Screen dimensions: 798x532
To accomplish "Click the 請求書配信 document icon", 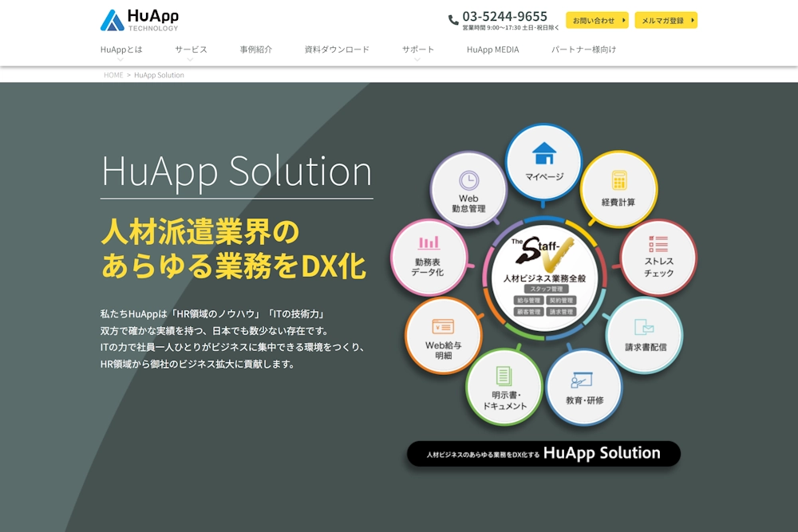I will [645, 325].
